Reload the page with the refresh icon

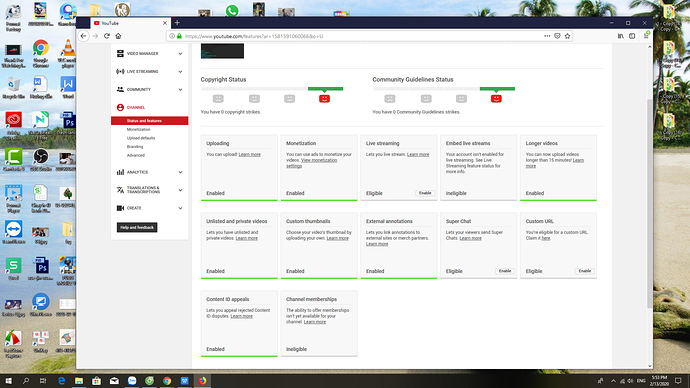[106, 36]
